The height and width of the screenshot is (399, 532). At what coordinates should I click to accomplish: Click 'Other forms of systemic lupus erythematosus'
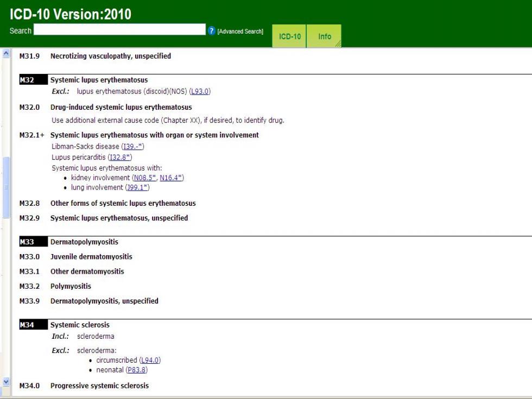[123, 203]
